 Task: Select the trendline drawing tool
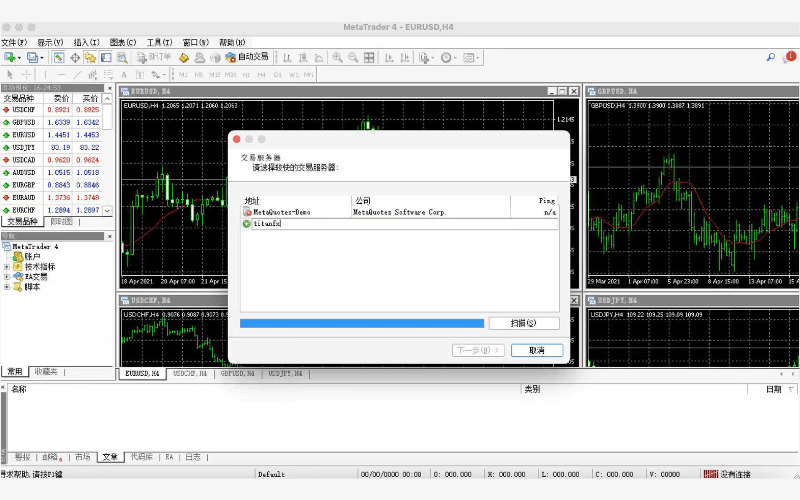(x=77, y=74)
